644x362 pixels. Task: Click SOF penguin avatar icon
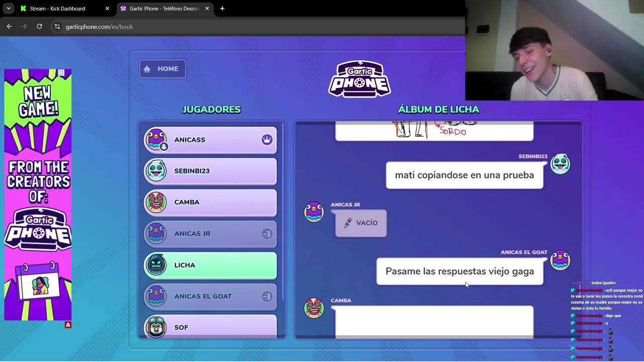pos(155,327)
